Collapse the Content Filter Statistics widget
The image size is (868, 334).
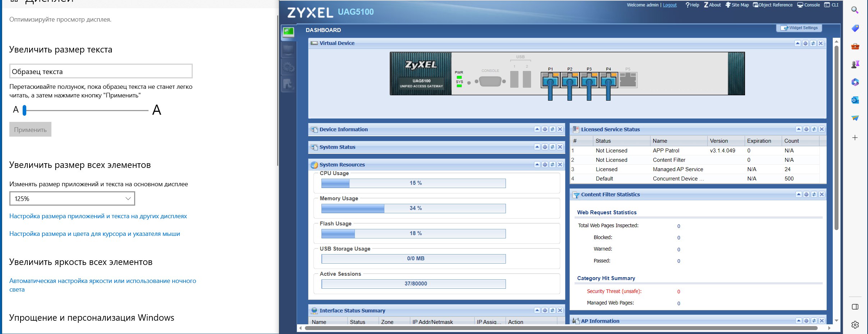coord(799,195)
